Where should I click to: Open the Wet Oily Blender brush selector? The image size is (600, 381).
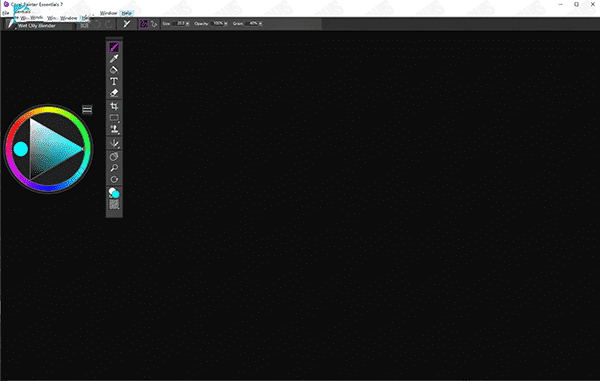[x=37, y=25]
